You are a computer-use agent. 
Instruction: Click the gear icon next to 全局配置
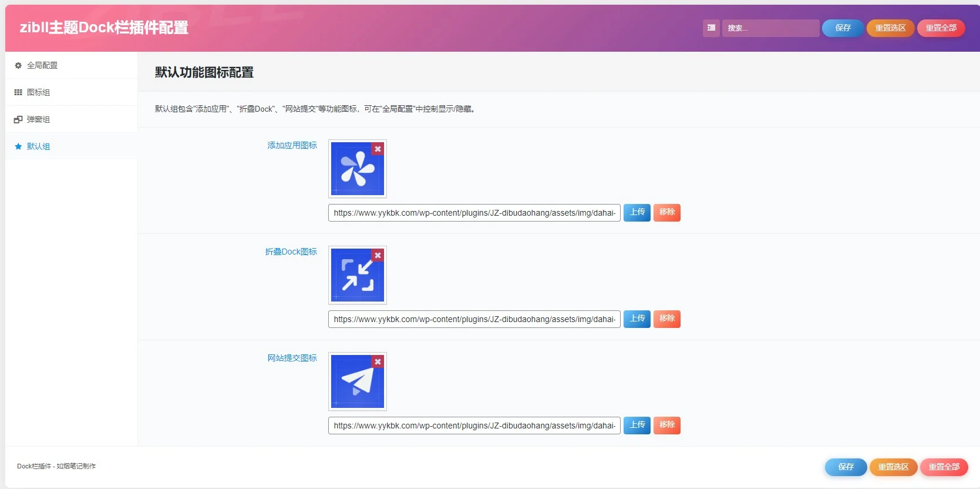coord(18,65)
